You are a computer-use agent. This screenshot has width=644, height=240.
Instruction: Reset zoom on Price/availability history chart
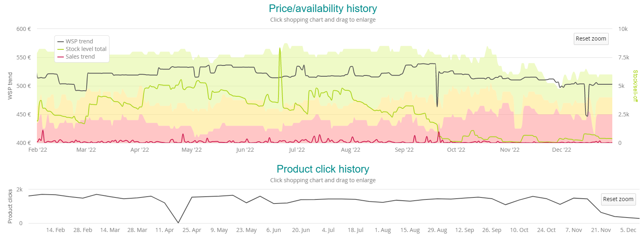click(591, 39)
